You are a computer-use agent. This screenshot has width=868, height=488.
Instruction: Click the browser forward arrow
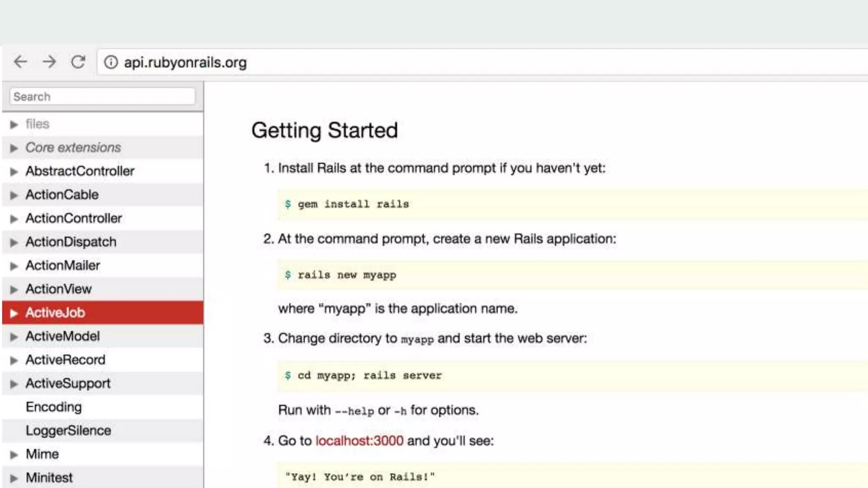coord(49,62)
